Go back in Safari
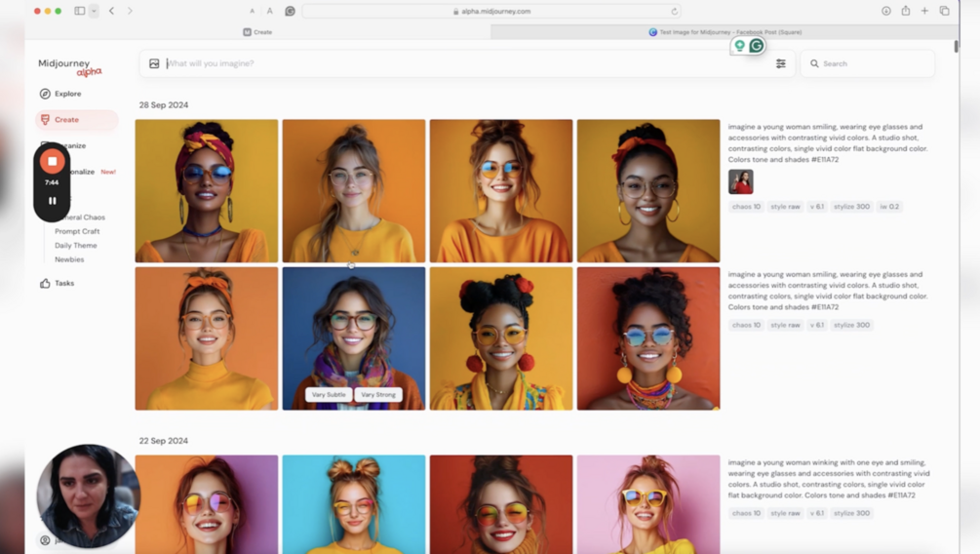980x554 pixels. [111, 11]
